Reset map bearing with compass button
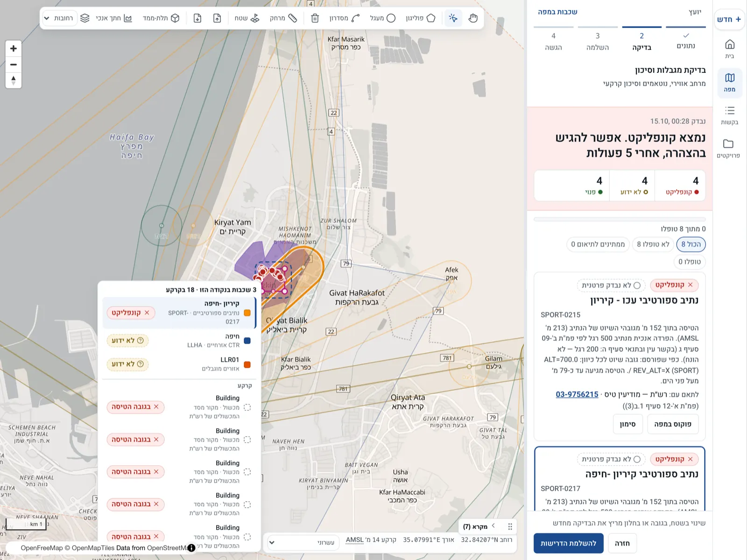 [14, 80]
